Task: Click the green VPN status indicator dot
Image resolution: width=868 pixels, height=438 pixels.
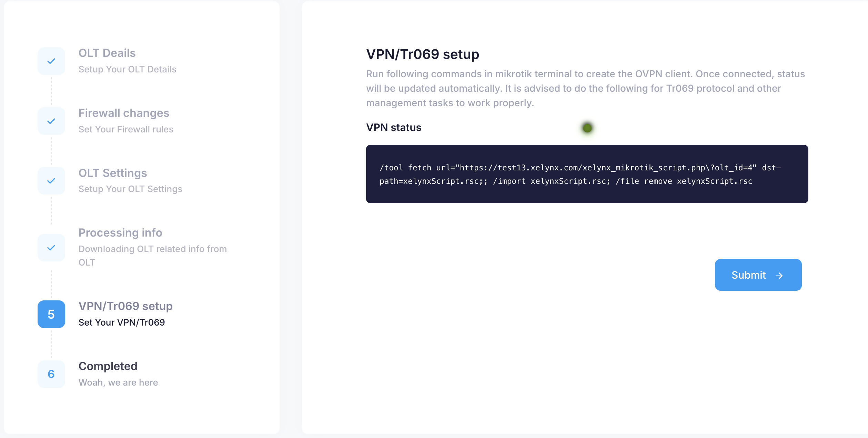Action: [587, 128]
